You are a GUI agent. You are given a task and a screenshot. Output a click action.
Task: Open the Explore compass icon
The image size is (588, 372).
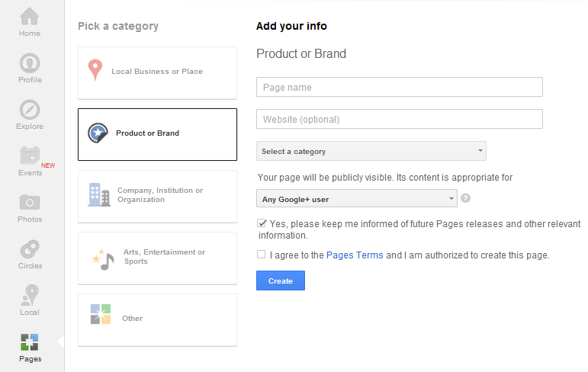(x=30, y=110)
